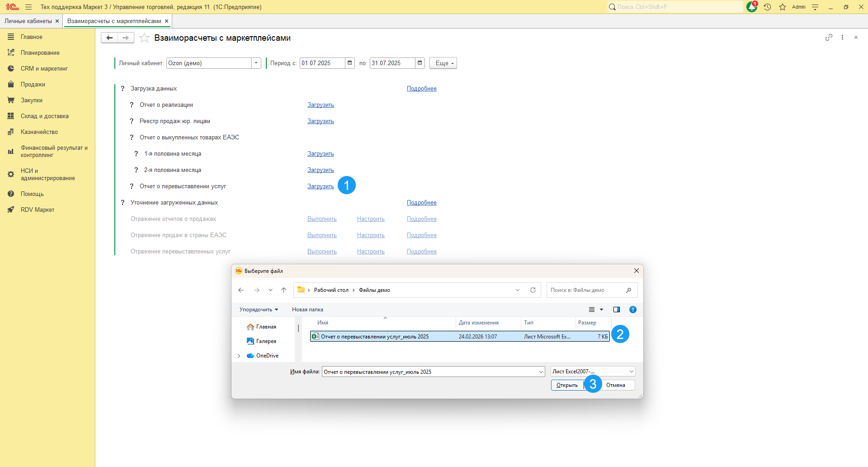Expand the OneDrive tree node
This screenshot has width=868, height=467.
pos(239,356)
